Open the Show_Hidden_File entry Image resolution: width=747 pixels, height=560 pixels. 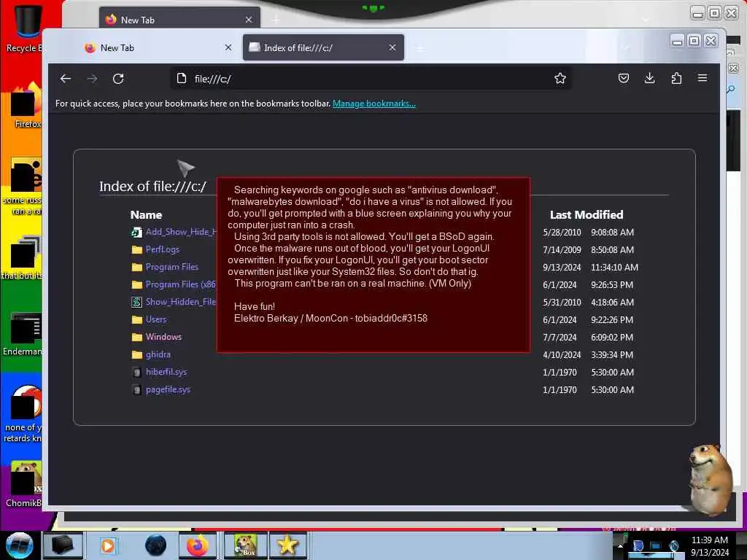point(181,302)
